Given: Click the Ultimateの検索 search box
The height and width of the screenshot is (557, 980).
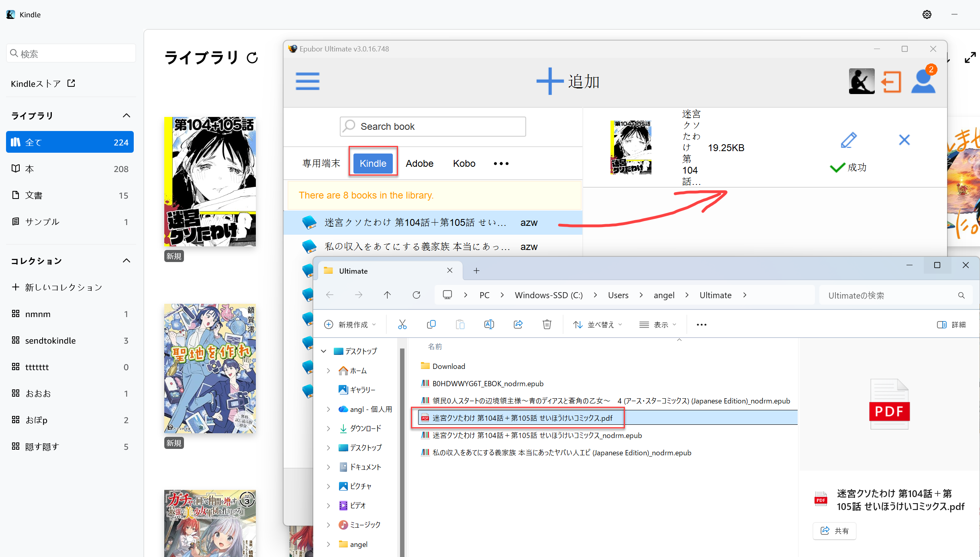Looking at the screenshot, I should pyautogui.click(x=896, y=295).
